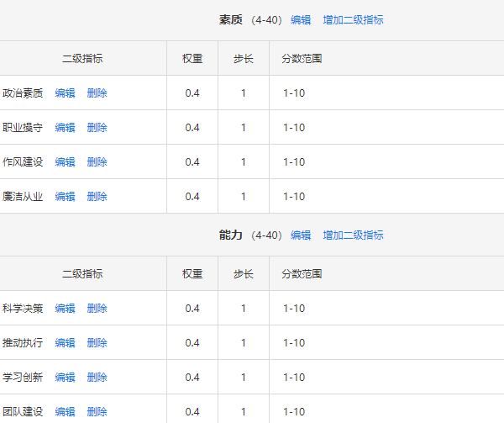Edit the 科学决策 indicator

coord(65,308)
